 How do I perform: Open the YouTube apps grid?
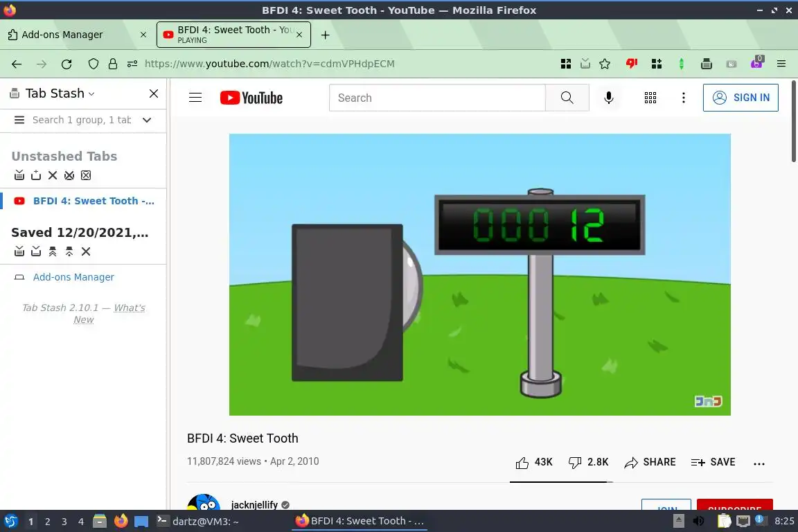coord(650,98)
